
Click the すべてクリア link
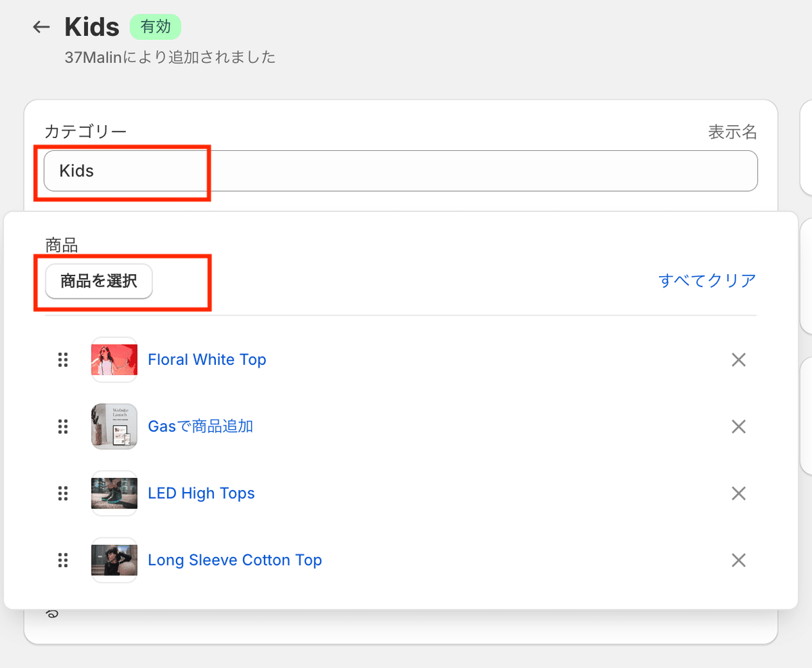point(707,281)
